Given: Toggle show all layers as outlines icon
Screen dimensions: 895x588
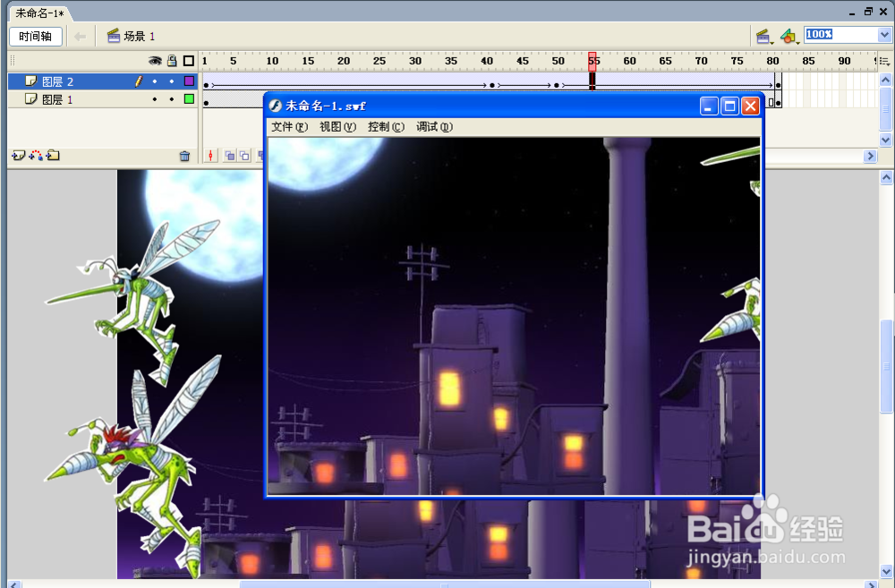Looking at the screenshot, I should 189,61.
